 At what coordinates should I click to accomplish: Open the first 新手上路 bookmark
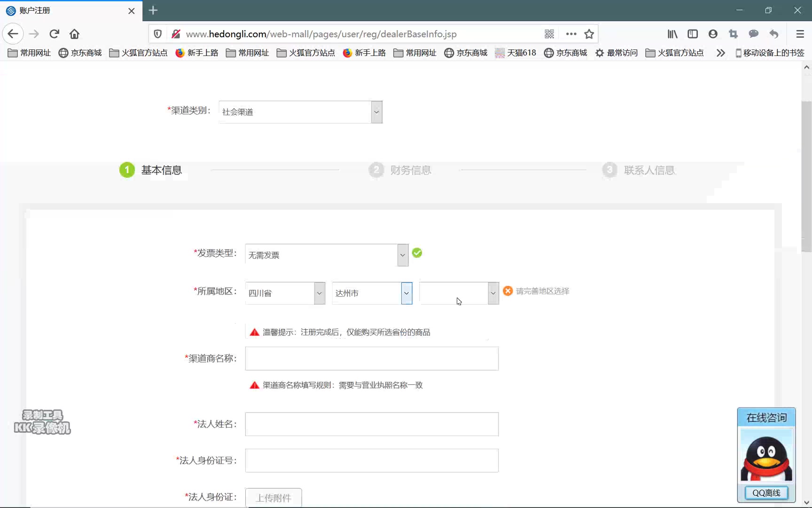pos(196,53)
